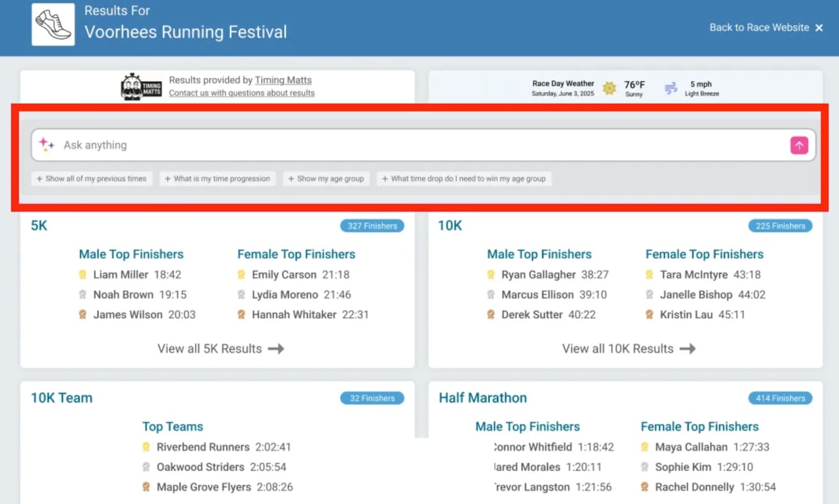Viewport: 839px width, 504px height.
Task: Click the bronze medal beside Kristin Lau
Action: [x=649, y=315]
